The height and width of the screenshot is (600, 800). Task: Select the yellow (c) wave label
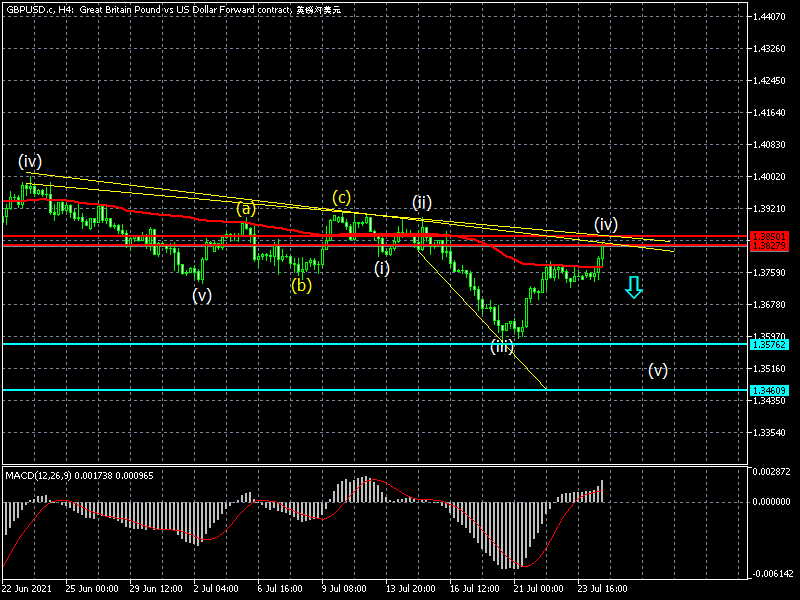(x=342, y=198)
